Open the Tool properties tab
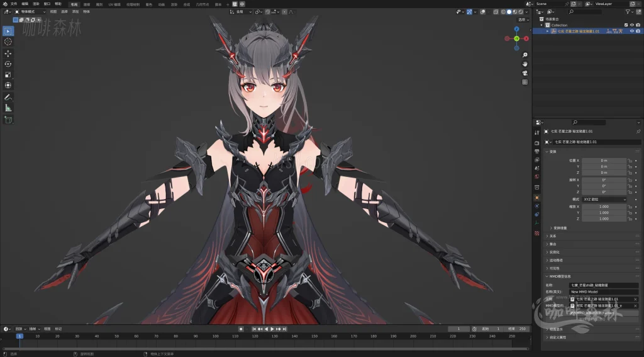The height and width of the screenshot is (357, 644). pyautogui.click(x=537, y=132)
